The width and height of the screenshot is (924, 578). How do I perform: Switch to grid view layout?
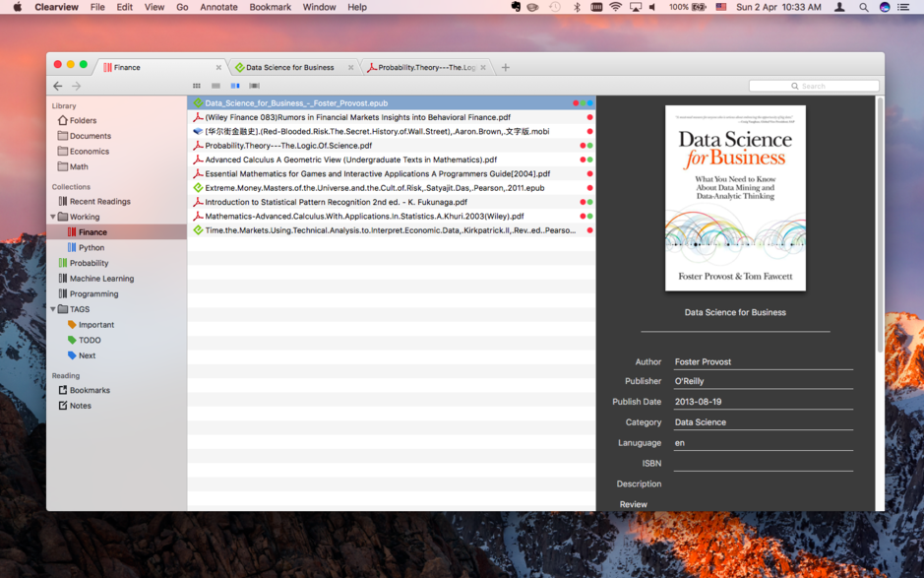tap(195, 86)
